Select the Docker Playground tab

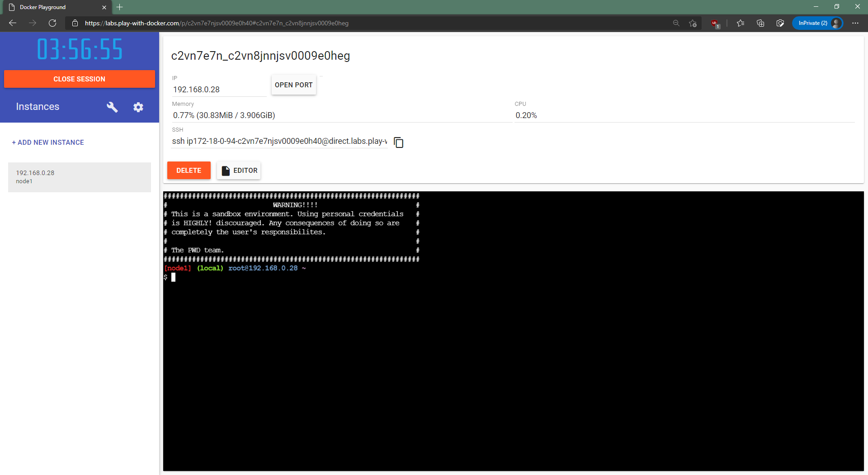pos(57,7)
